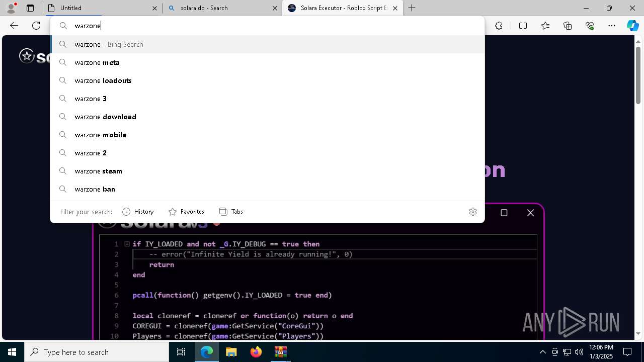644x362 pixels.
Task: Open the volume control in the tray
Action: point(579,352)
